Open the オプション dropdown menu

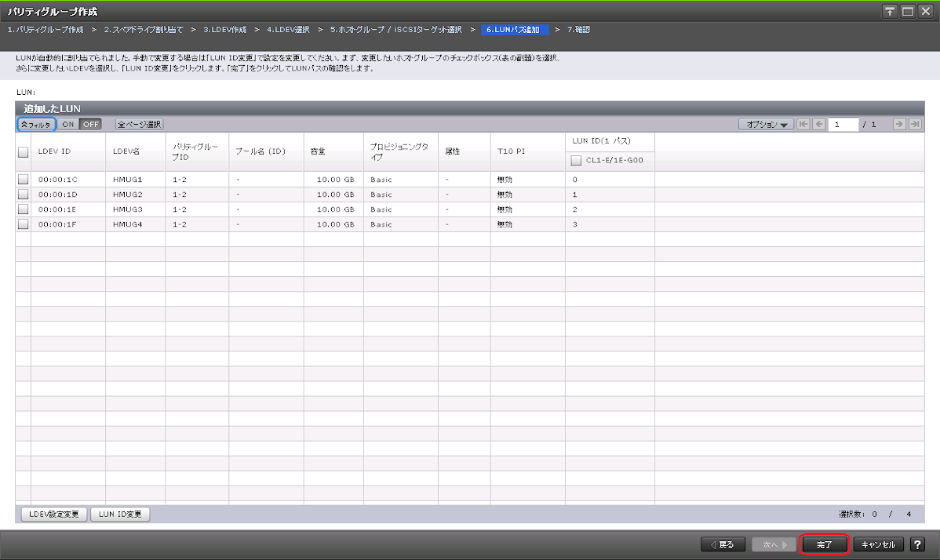tap(765, 124)
